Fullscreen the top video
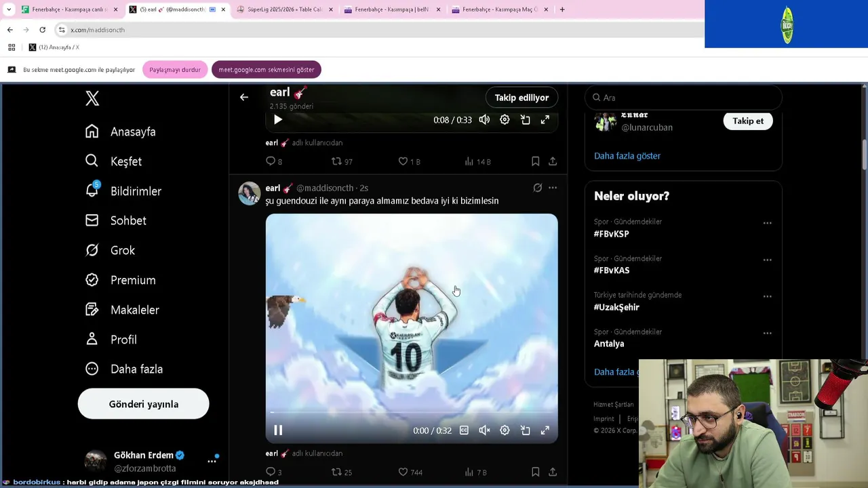Image resolution: width=868 pixels, height=488 pixels. [x=545, y=119]
